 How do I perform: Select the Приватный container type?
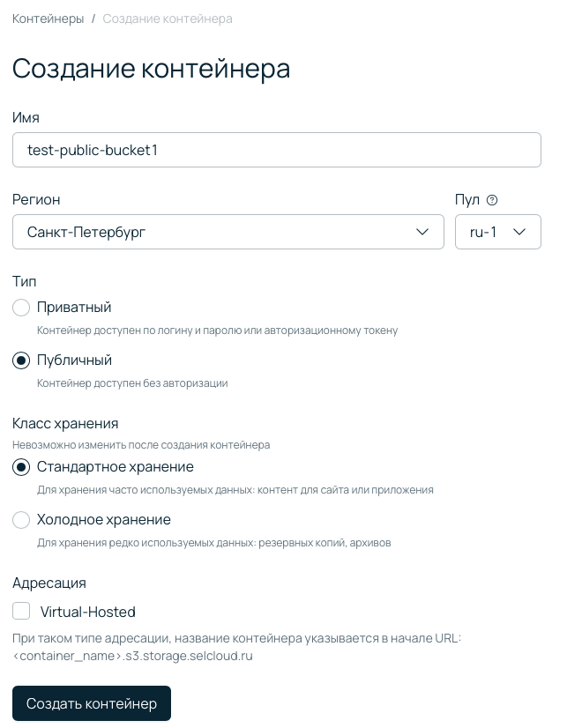tap(21, 308)
